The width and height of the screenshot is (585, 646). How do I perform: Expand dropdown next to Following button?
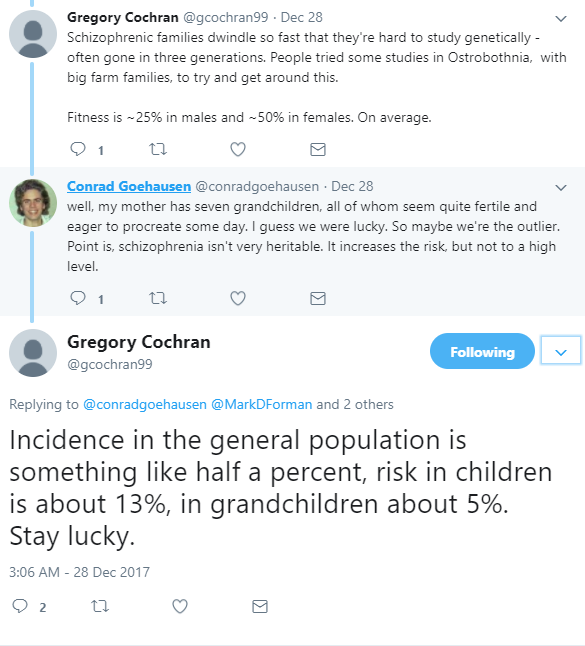(x=561, y=350)
